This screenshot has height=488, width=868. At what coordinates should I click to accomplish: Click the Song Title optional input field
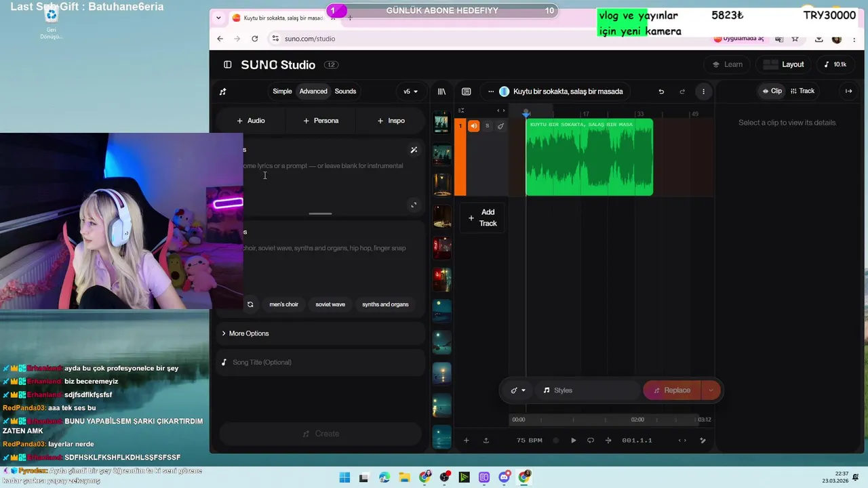321,363
